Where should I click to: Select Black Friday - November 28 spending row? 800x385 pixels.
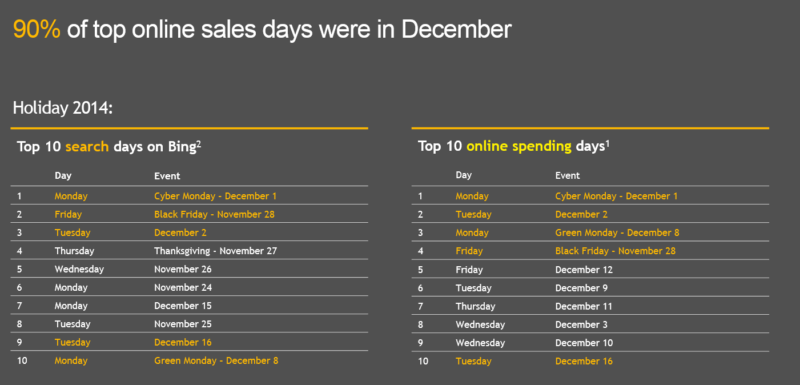click(590, 251)
